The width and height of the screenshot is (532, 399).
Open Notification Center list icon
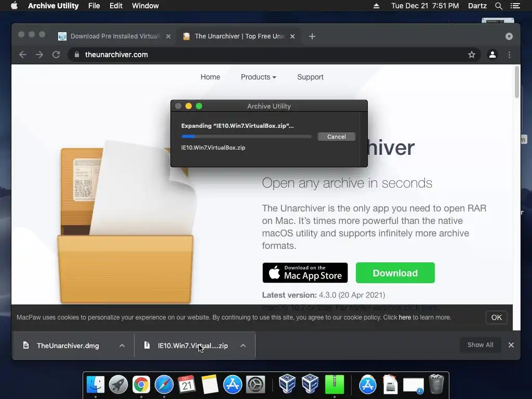[515, 6]
